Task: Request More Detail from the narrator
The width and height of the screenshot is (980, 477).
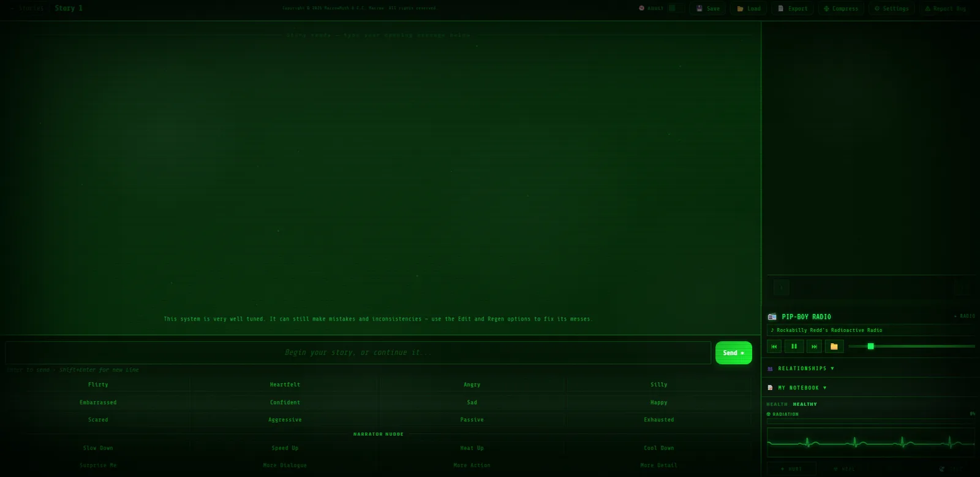Action: click(658, 465)
